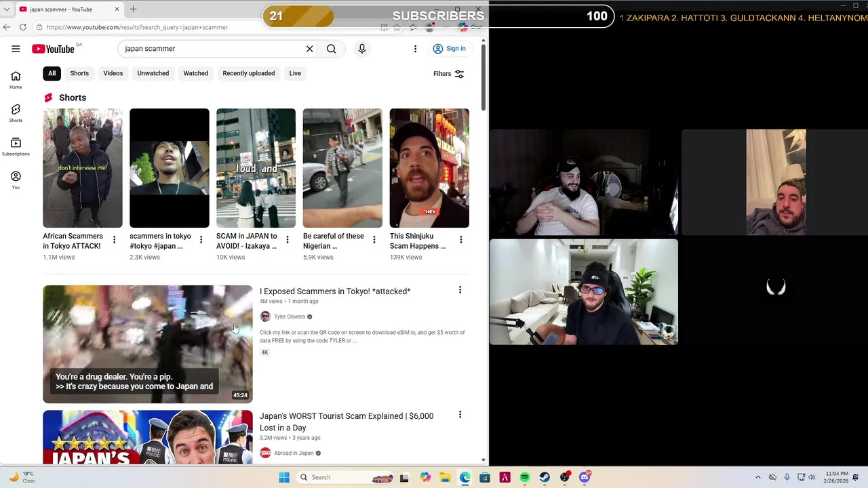Open the browser tab list dropdown
This screenshot has height=488, width=868.
tap(6, 9)
